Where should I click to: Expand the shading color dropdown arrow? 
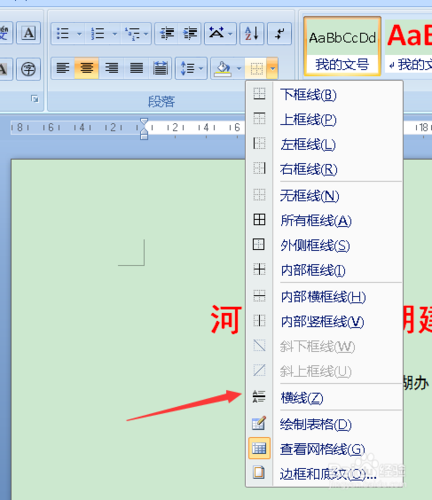[x=239, y=69]
